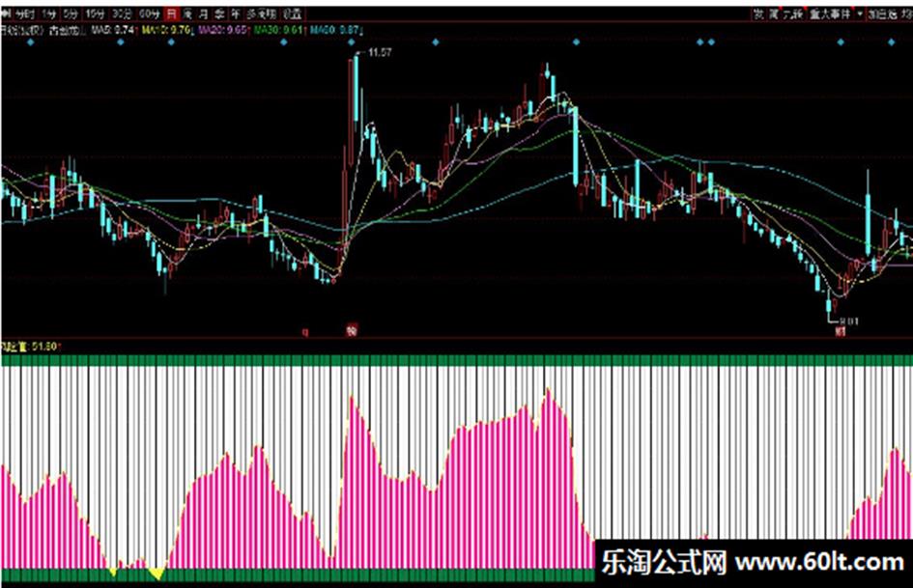The width and height of the screenshot is (913, 588).
Task: Click the button directly left of 重大事件
Action: (792, 14)
